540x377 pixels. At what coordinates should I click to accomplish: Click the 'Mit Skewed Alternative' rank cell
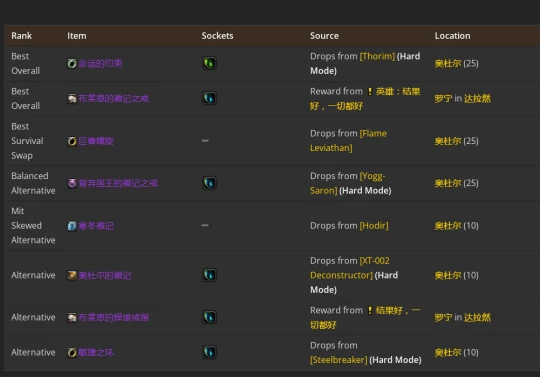[x=33, y=226]
